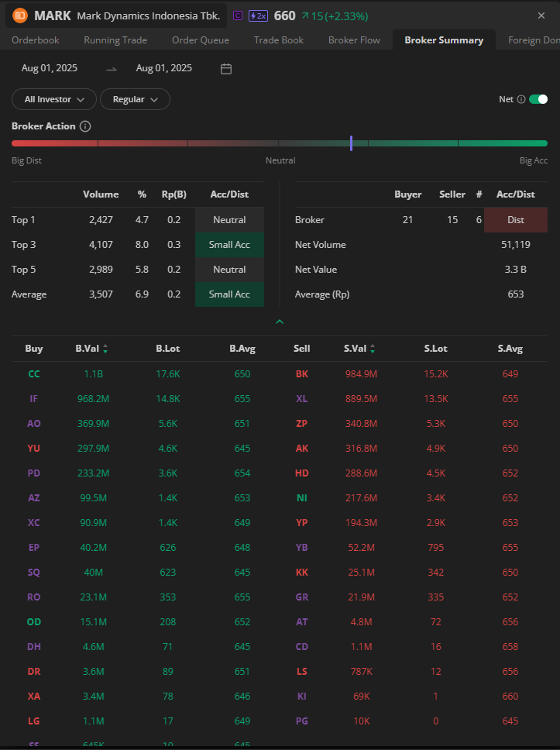Image resolution: width=560 pixels, height=750 pixels.
Task: Click the Top 5 Neutral badge
Action: click(229, 270)
